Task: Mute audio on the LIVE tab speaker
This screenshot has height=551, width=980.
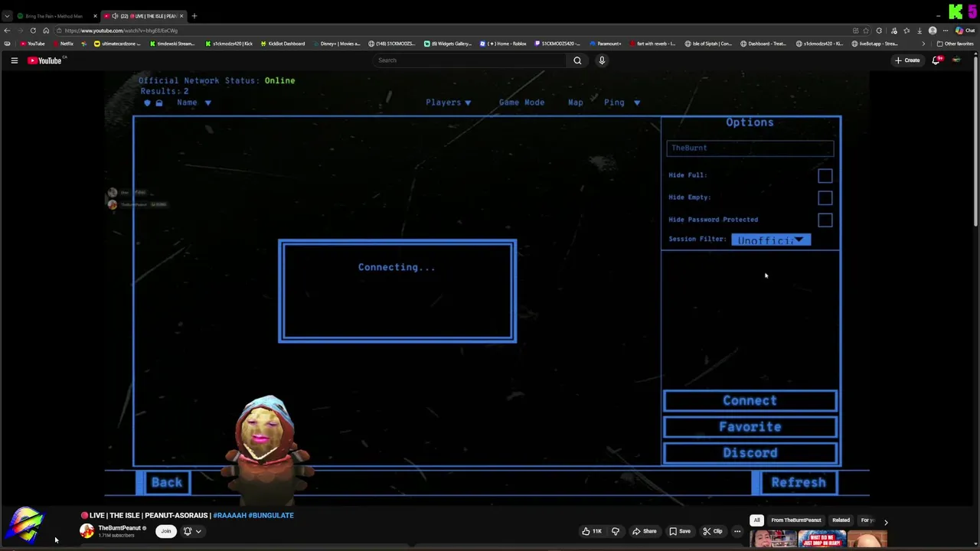Action: coord(115,15)
